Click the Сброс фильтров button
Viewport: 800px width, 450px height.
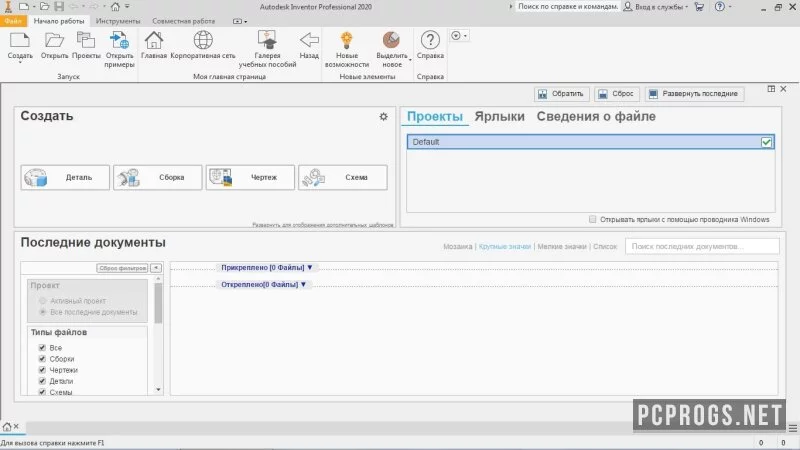click(122, 268)
